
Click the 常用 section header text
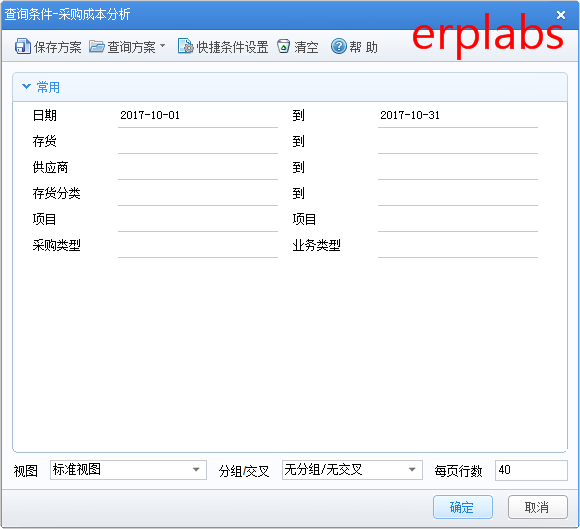click(48, 87)
